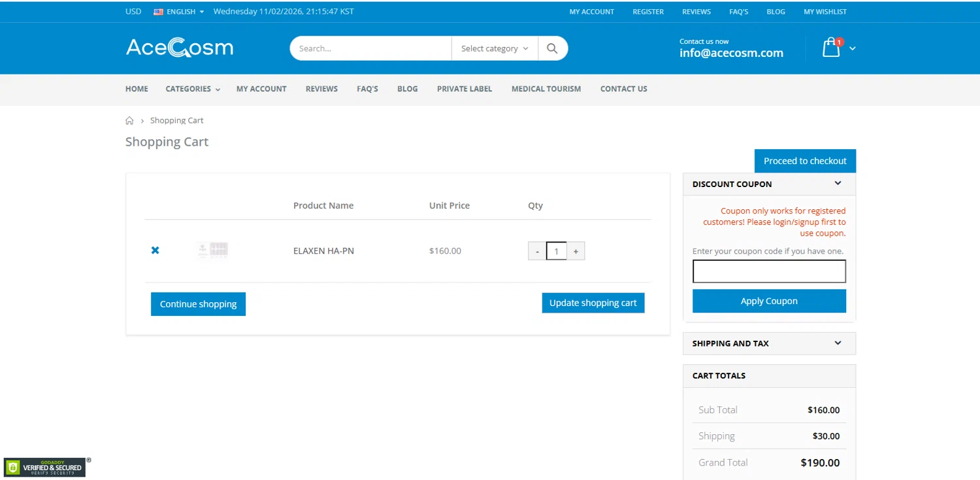Viewport: 980px width, 480px height.
Task: Remove ELAXEN HA-PN with the X icon
Action: point(155,250)
